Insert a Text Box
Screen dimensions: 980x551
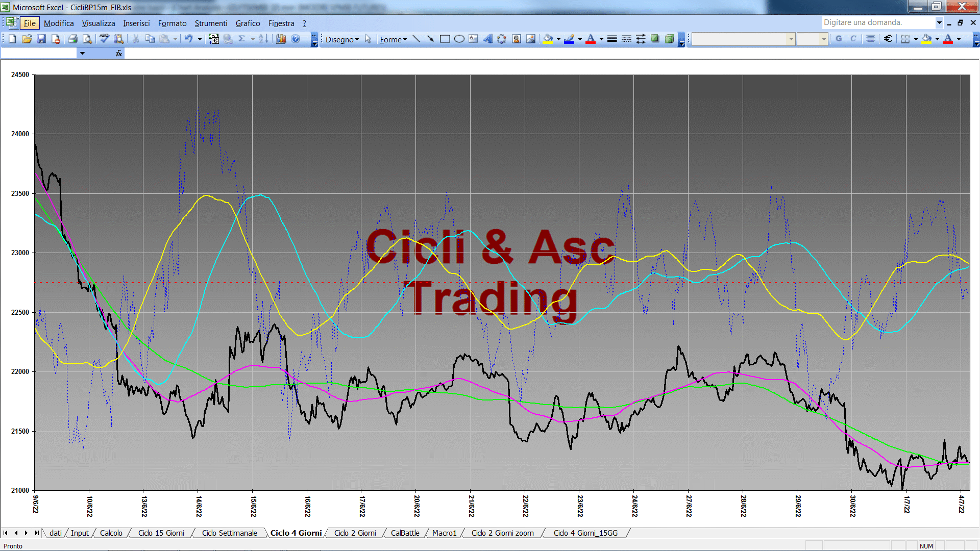click(x=473, y=39)
